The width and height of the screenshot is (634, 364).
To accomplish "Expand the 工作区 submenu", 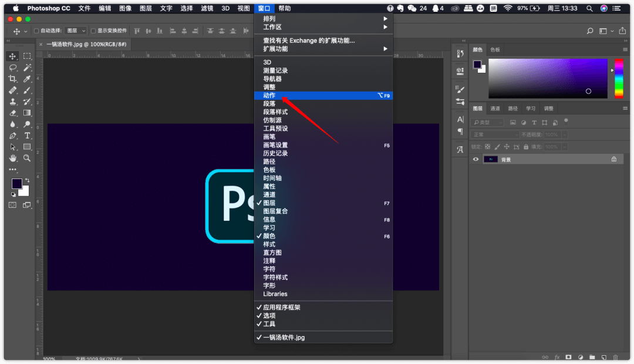I will coord(323,27).
